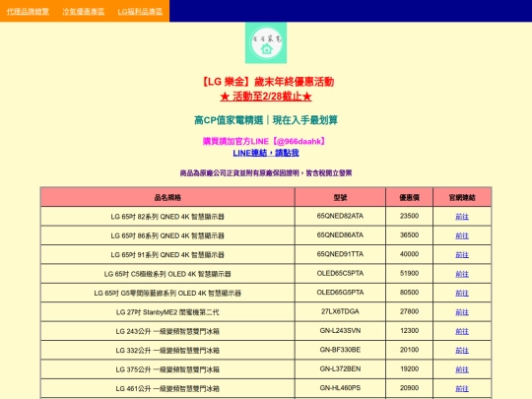
Task: Click product name LG 65吋 86系列 QNED
Action: (167, 235)
